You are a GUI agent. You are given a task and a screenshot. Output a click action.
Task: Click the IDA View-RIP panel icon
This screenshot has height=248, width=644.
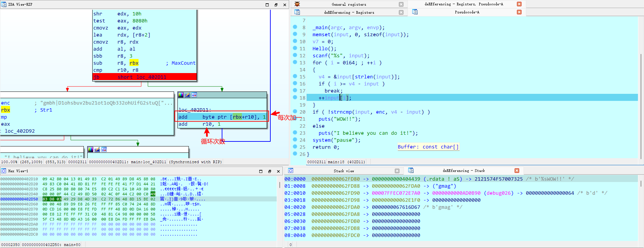pyautogui.click(x=4, y=4)
